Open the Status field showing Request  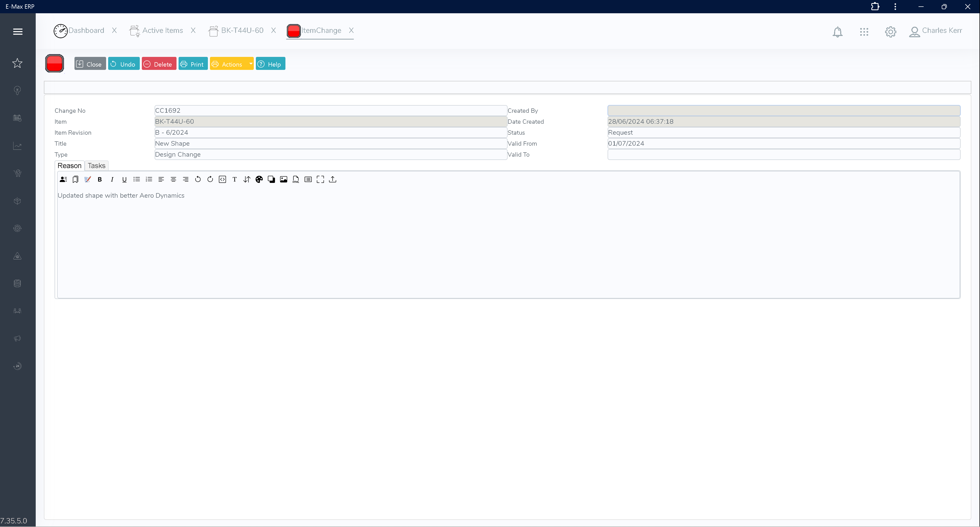point(784,132)
